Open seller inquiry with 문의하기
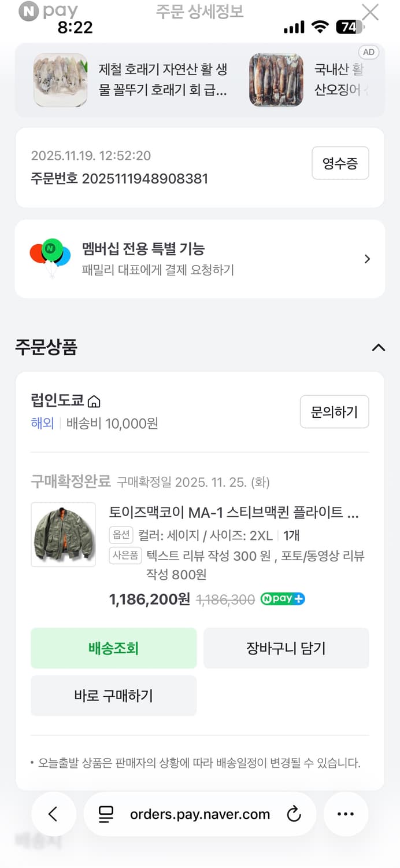Screen dimensions: 400x868 [x=334, y=412]
